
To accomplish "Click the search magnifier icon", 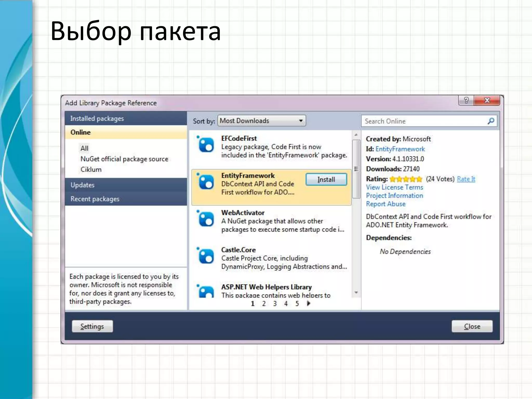I will pos(491,121).
